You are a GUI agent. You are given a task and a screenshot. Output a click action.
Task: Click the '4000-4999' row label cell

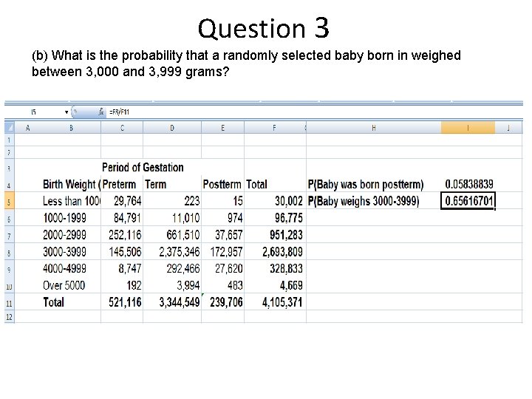point(71,268)
